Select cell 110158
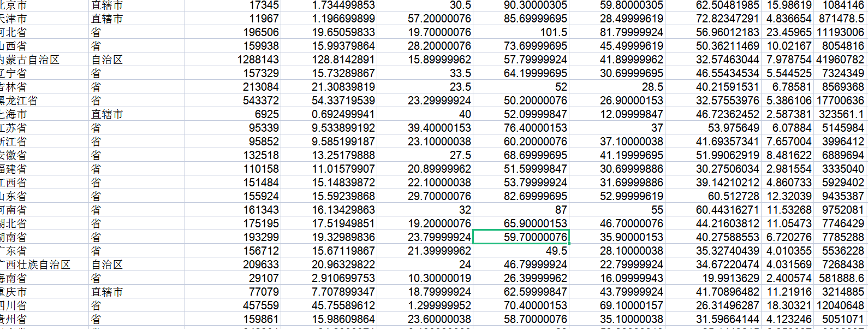The width and height of the screenshot is (868, 329). pyautogui.click(x=233, y=169)
